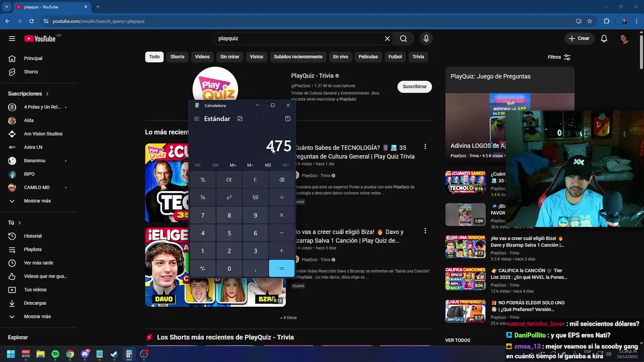This screenshot has height=362, width=644.
Task: Open options for the Biza video result
Action: point(425,231)
